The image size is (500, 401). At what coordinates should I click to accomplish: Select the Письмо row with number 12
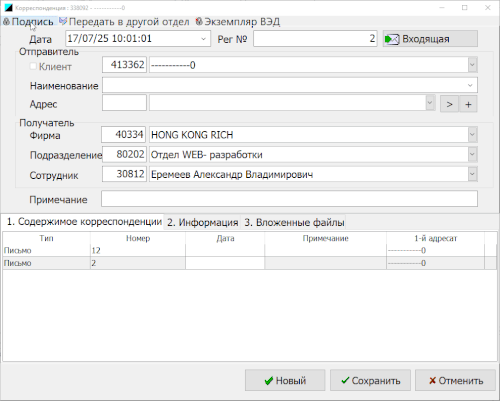249,250
